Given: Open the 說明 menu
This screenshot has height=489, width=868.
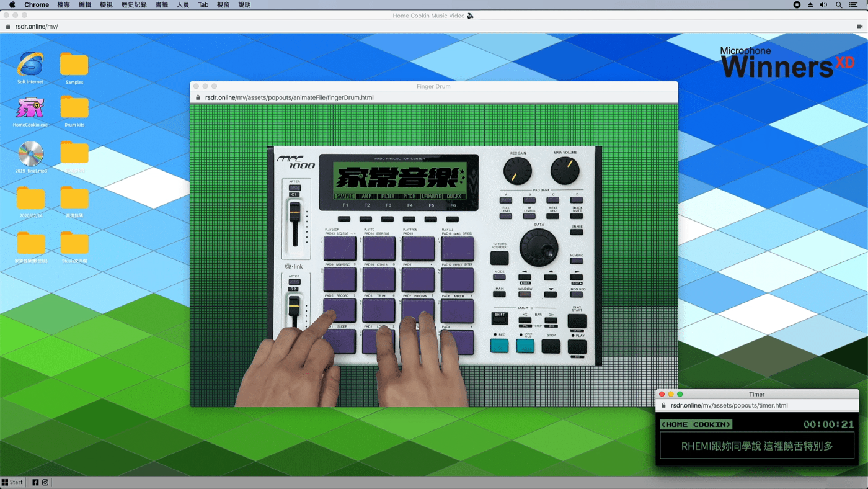Looking at the screenshot, I should (244, 4).
